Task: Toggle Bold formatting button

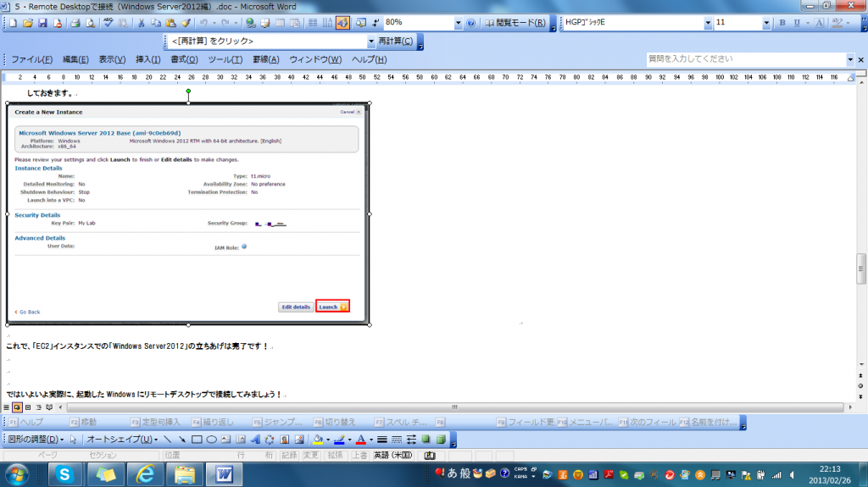Action: pyautogui.click(x=782, y=23)
